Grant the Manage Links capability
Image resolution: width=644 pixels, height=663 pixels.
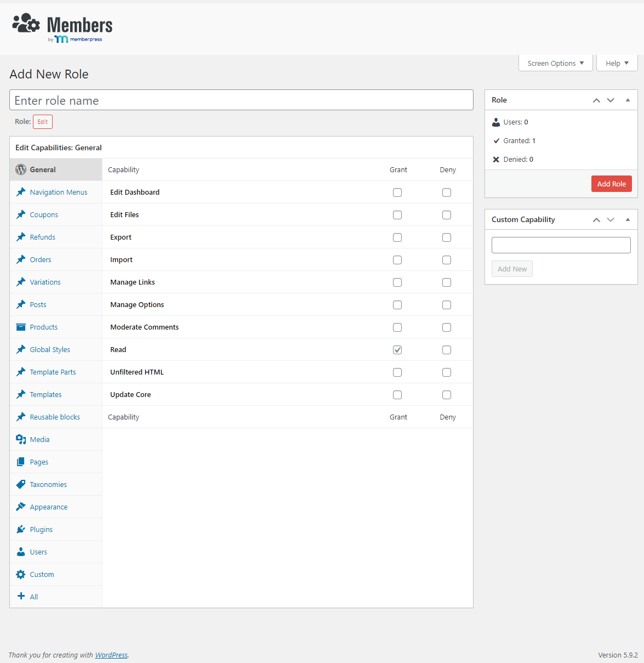tap(397, 282)
